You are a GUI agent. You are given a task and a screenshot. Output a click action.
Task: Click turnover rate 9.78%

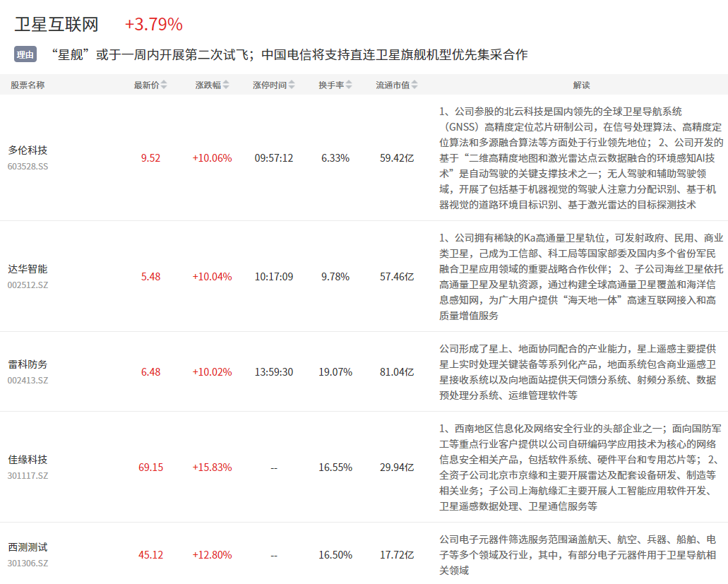[x=335, y=277]
